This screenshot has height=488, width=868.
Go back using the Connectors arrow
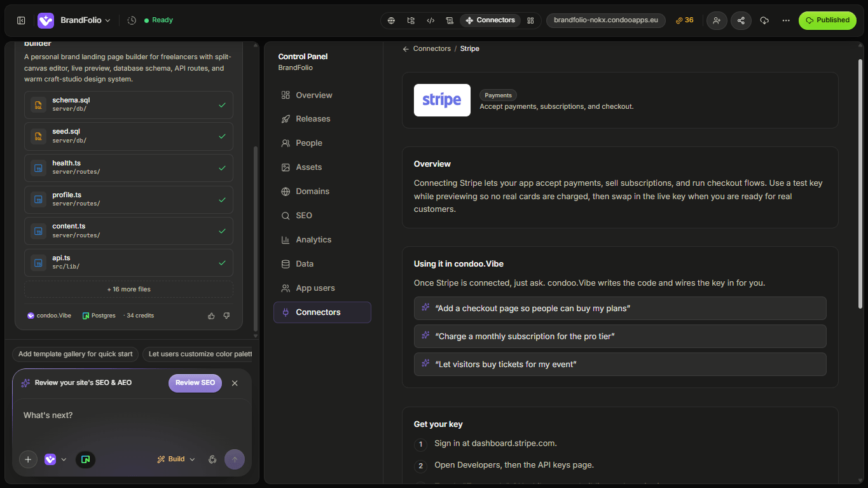[x=406, y=49]
